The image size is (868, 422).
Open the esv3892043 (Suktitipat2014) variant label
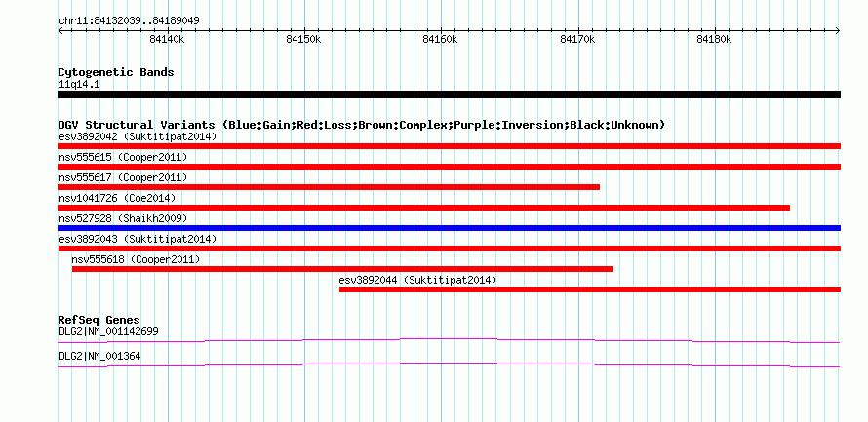pos(138,239)
